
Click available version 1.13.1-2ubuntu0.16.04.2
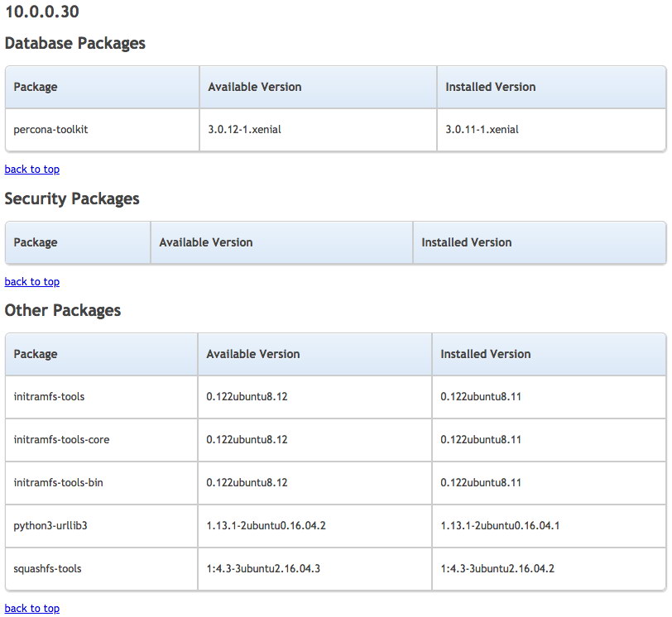(266, 525)
